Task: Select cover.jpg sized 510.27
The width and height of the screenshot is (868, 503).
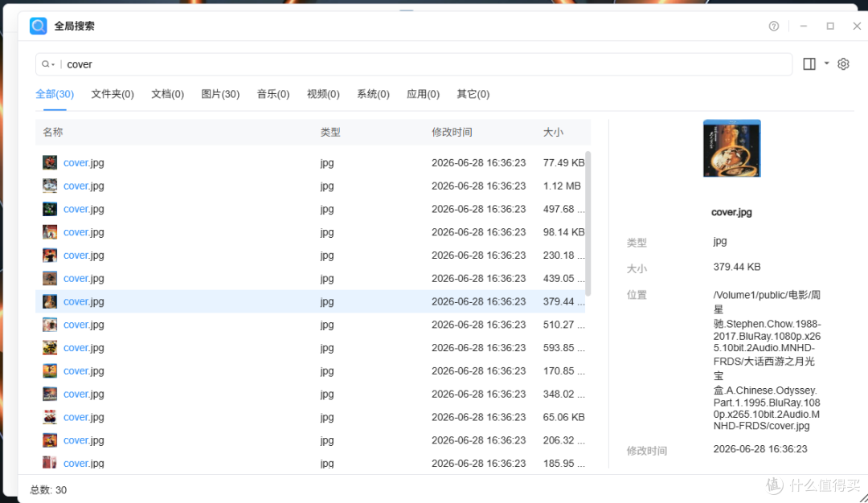Action: click(310, 325)
